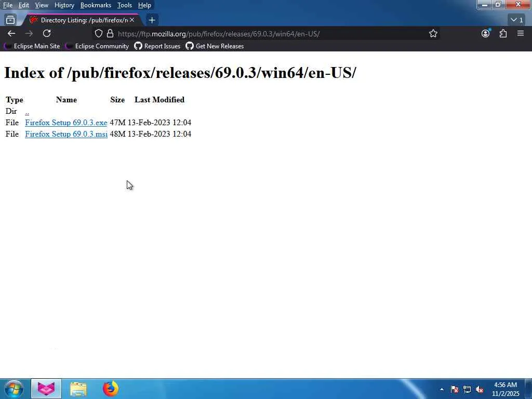The height and width of the screenshot is (399, 532).
Task: Click the 'Index of' page heading
Action: point(180,73)
